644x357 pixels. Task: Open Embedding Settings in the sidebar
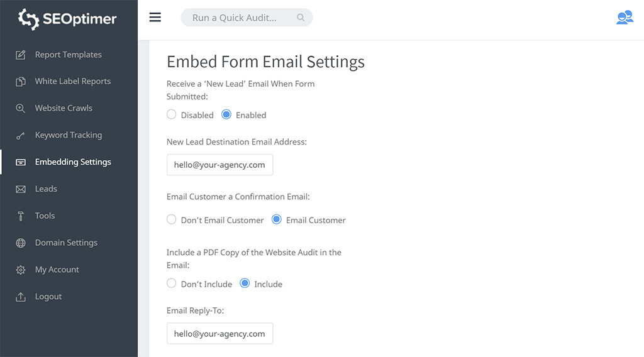[x=73, y=162]
